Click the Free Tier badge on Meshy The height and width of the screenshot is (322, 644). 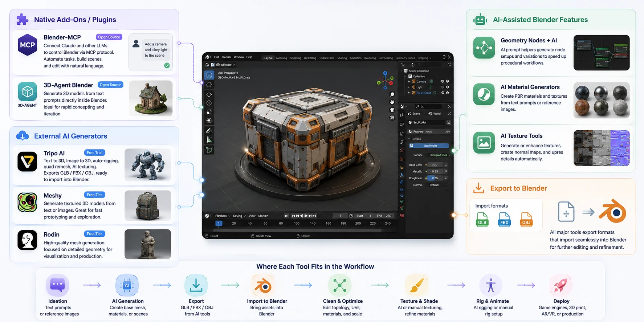click(x=94, y=195)
